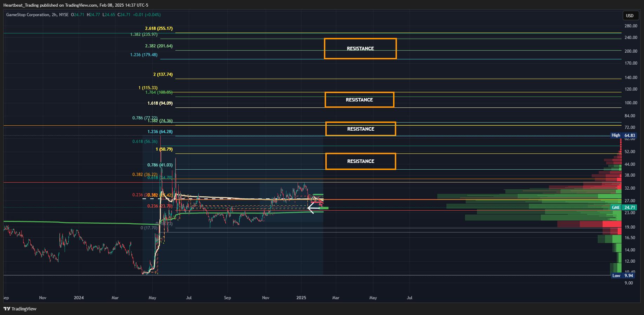The image size is (644, 315).
Task: Click the 280.00 price axis tick
Action: (631, 26)
